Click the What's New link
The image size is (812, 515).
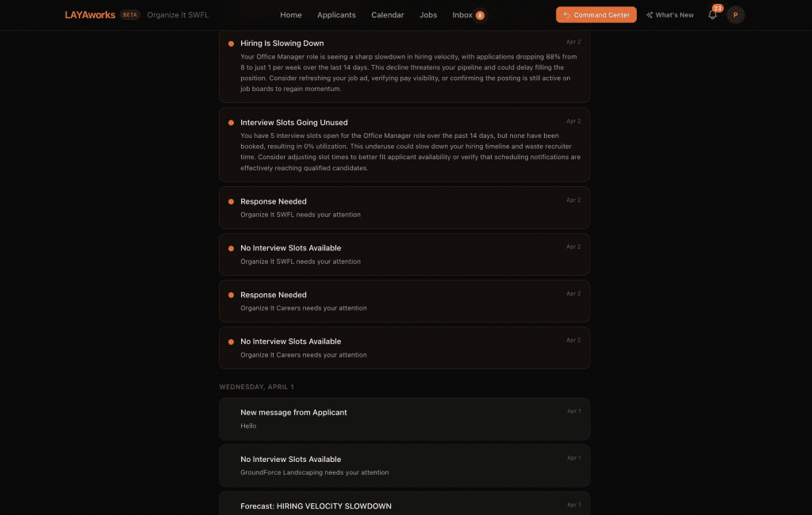tap(674, 15)
